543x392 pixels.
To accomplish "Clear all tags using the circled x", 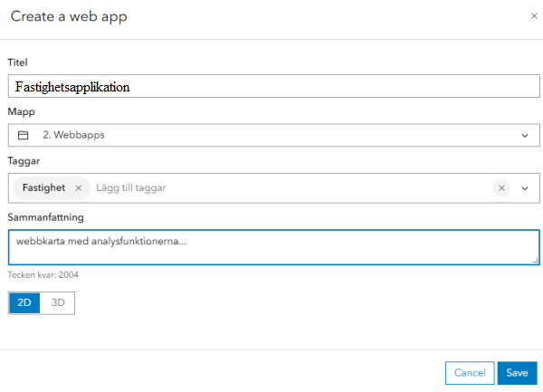I will [501, 187].
